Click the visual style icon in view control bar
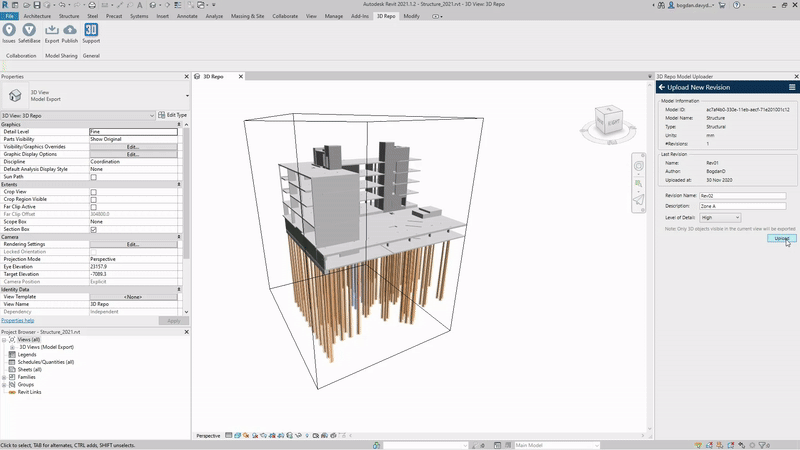The width and height of the screenshot is (800, 450). (x=238, y=436)
